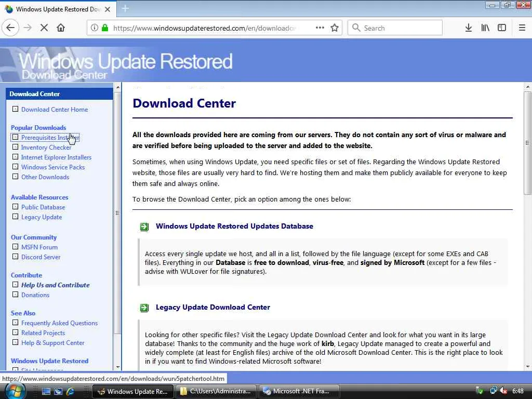Open page actions three-dot menu
The width and height of the screenshot is (532, 399).
click(x=320, y=28)
